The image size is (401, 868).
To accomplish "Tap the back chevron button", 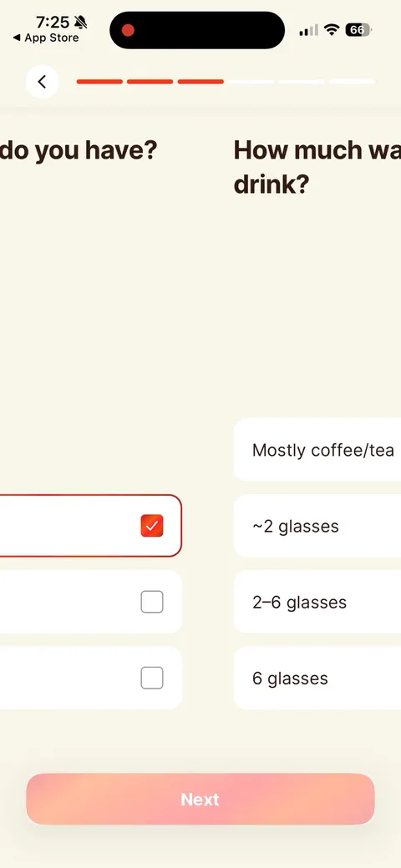I will point(42,82).
